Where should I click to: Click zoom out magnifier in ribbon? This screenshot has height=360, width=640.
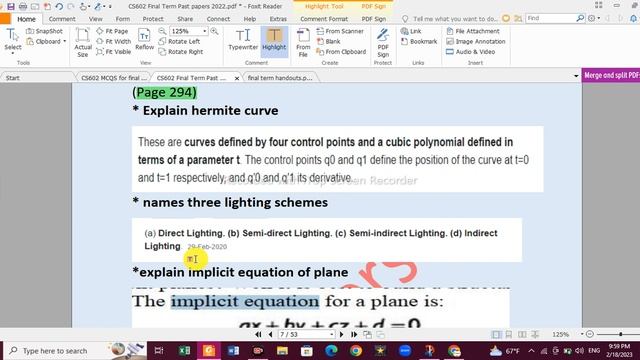pyautogui.click(x=162, y=31)
